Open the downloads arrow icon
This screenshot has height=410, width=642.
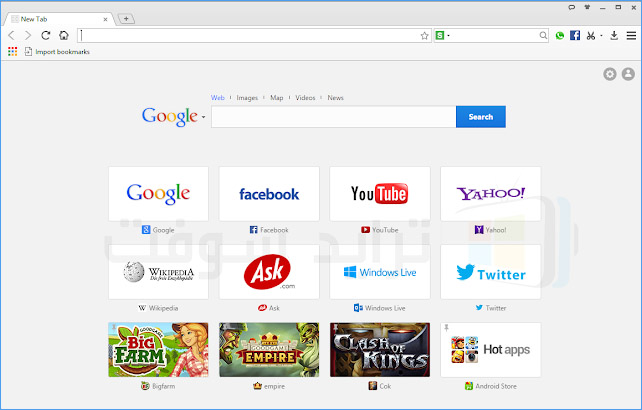pyautogui.click(x=614, y=36)
